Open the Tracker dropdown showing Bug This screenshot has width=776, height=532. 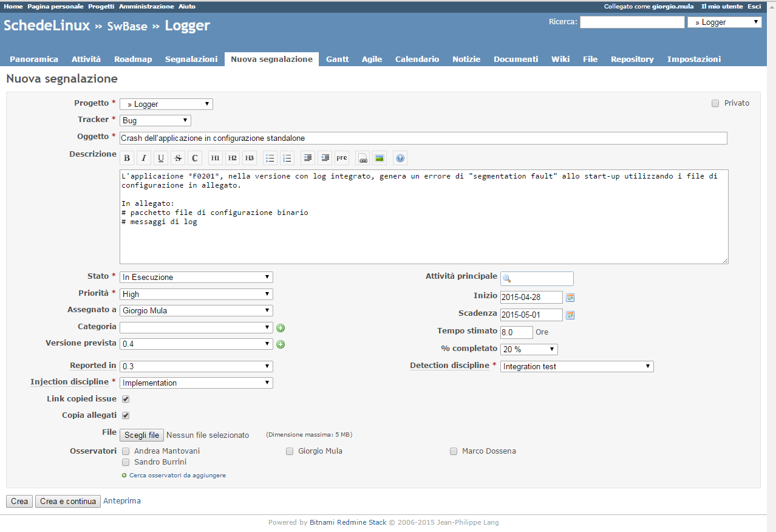point(155,120)
